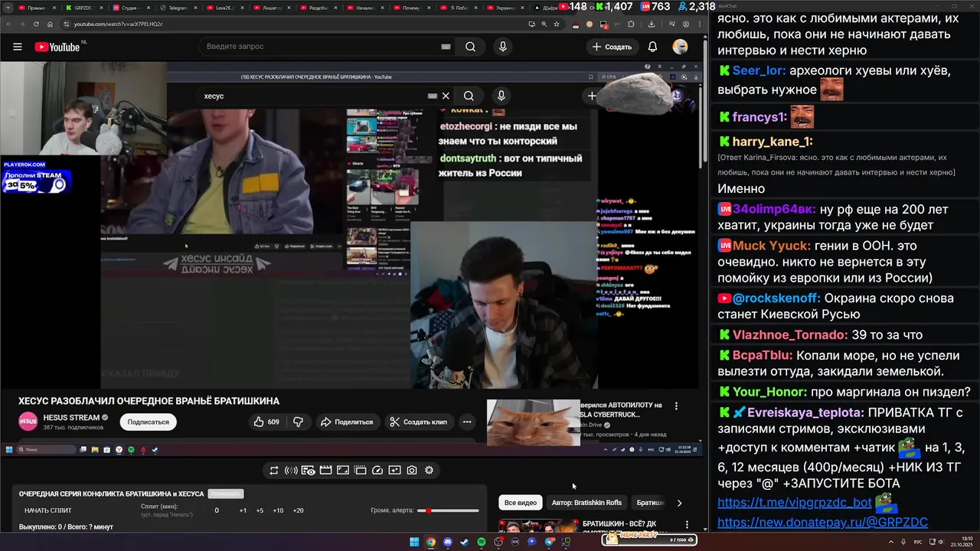Image resolution: width=980 pixels, height=551 pixels.
Task: Click the broadcast signal icon in extension toolbar
Action: (291, 470)
